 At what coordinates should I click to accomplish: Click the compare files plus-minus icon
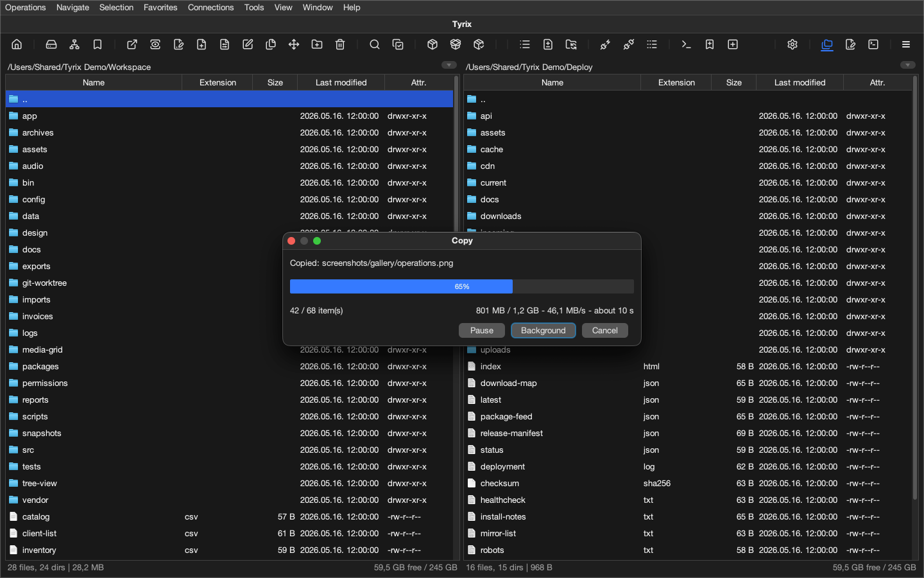pos(548,44)
